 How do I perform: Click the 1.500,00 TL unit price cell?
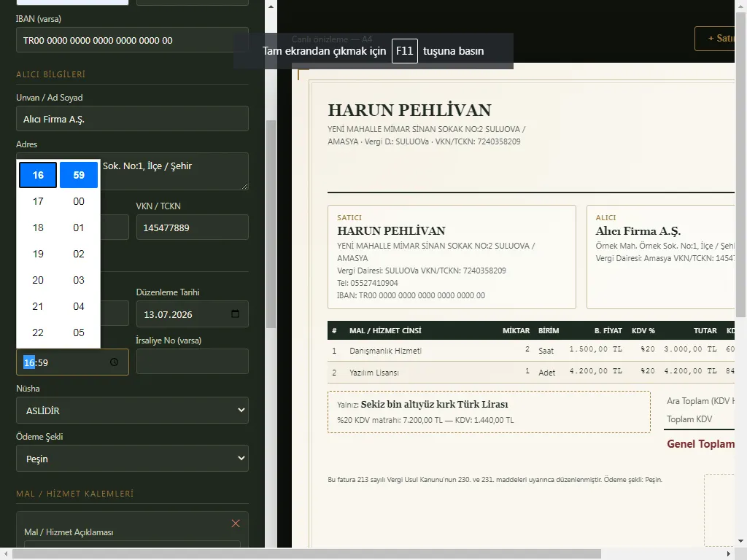point(595,349)
